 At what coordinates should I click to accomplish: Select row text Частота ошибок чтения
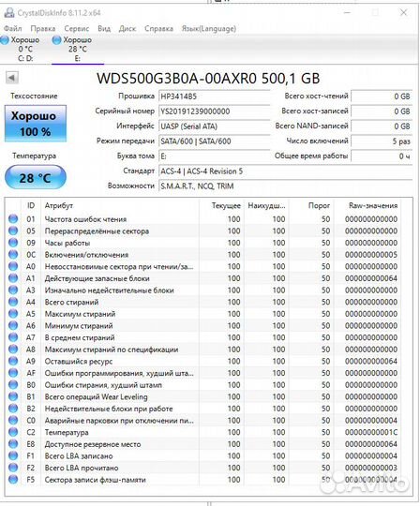pos(85,219)
